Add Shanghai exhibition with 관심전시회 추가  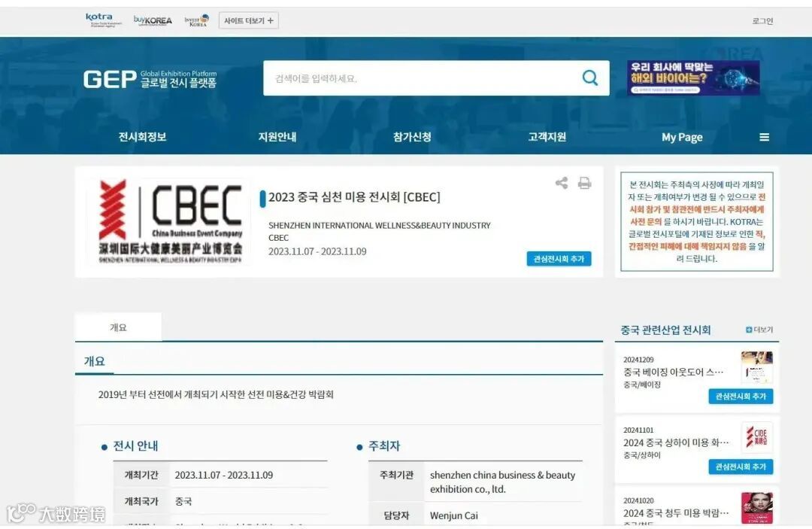pyautogui.click(x=741, y=467)
